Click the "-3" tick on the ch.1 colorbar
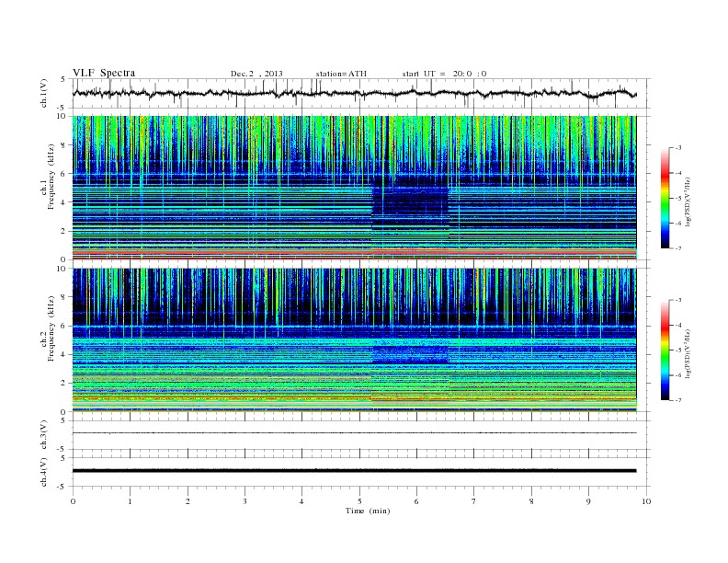The image size is (728, 563). (x=678, y=148)
